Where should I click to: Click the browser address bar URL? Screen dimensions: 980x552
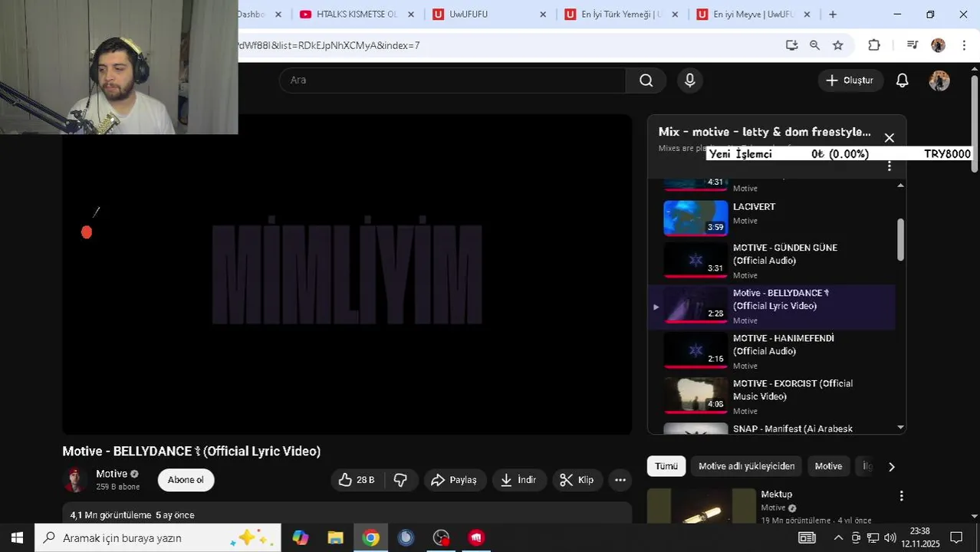pos(330,45)
